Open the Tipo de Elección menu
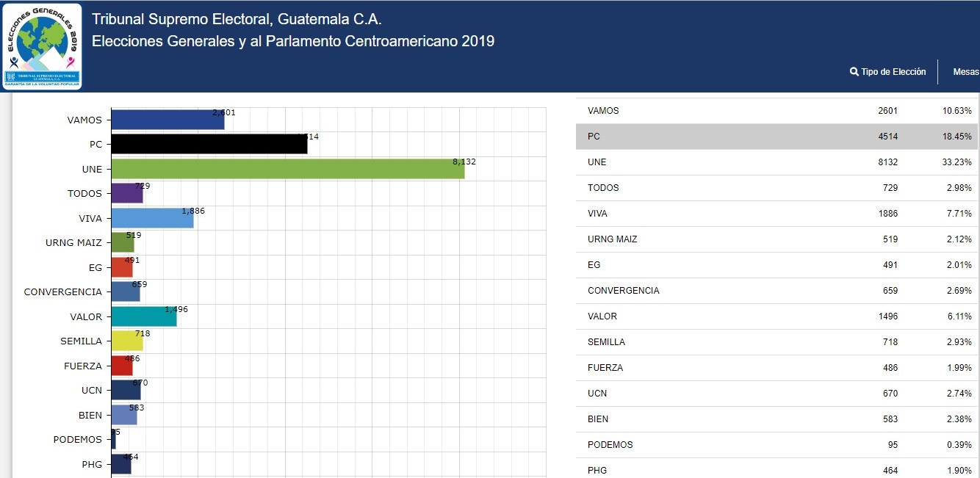 pos(893,72)
